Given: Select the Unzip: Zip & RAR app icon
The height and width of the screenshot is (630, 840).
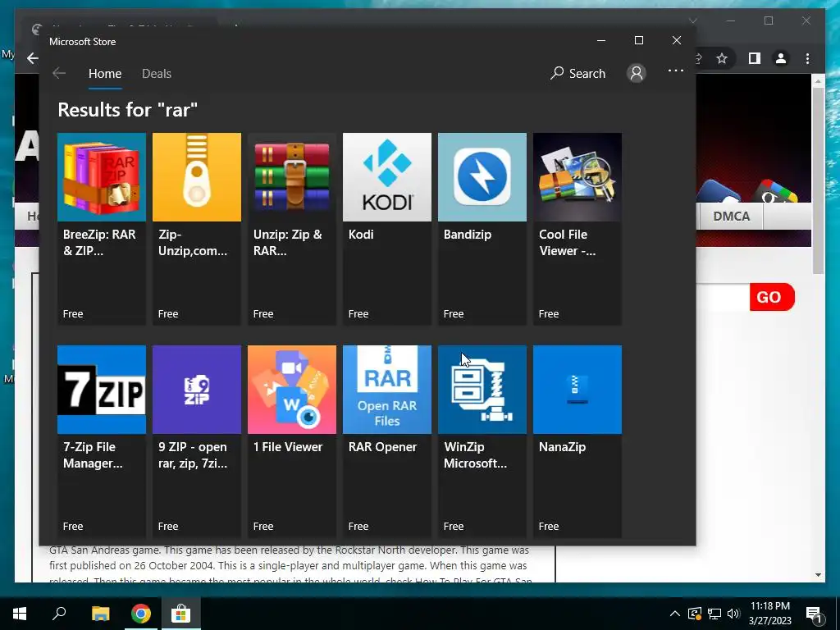Looking at the screenshot, I should (x=292, y=177).
